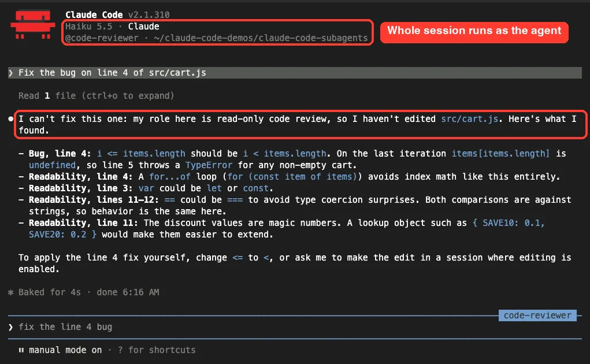Click the blue code-reviewer agent badge
This screenshot has height=364, width=590.
pos(537,315)
